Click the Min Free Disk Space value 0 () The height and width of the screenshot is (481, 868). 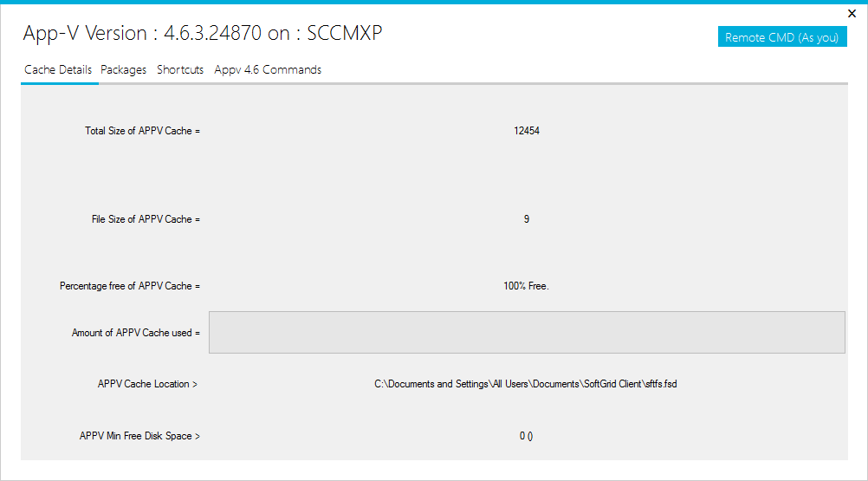(526, 436)
